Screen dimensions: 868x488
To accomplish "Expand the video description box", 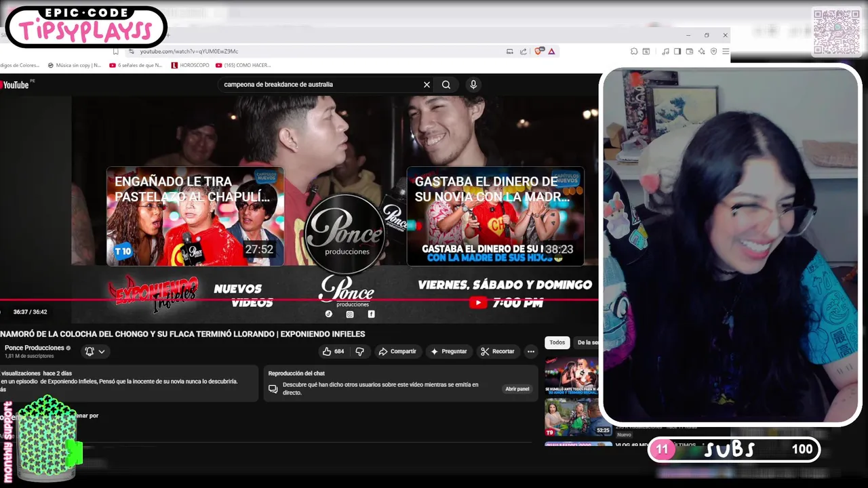I will (129, 383).
